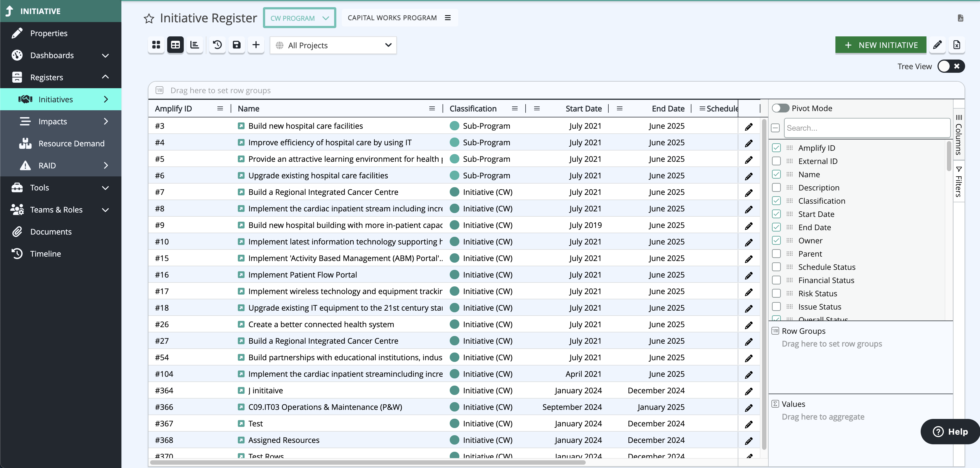Save the current view with the disk icon
This screenshot has height=468, width=980.
pyautogui.click(x=237, y=45)
